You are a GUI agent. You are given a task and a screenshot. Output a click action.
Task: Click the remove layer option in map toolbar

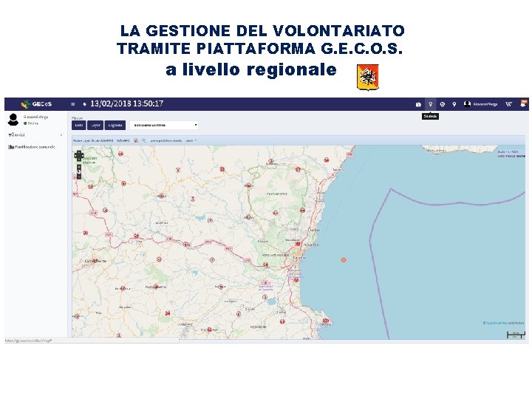(x=93, y=140)
